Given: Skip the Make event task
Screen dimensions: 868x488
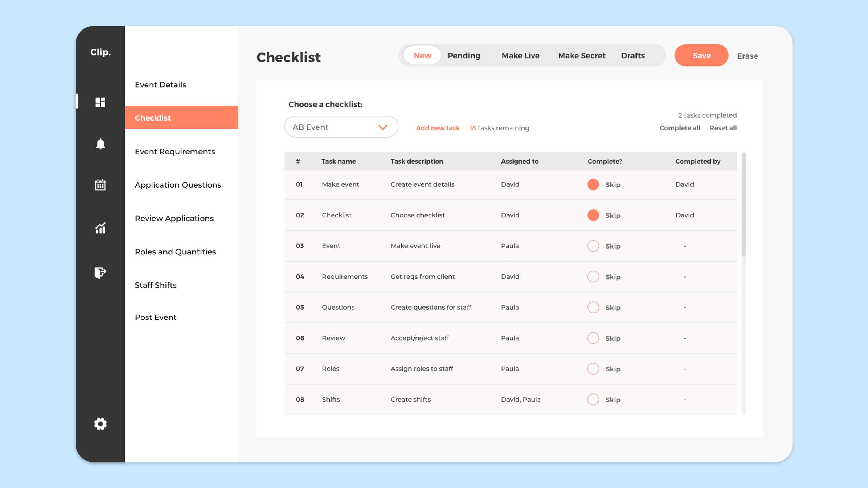Looking at the screenshot, I should (x=613, y=184).
